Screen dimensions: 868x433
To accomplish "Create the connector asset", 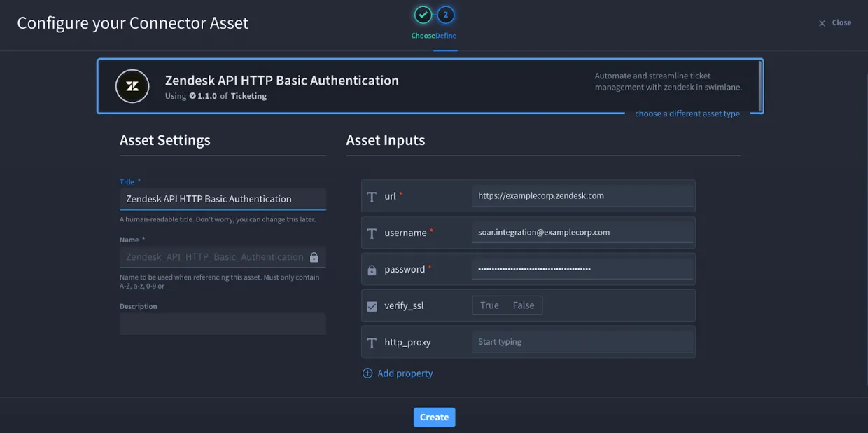I will pyautogui.click(x=435, y=418).
